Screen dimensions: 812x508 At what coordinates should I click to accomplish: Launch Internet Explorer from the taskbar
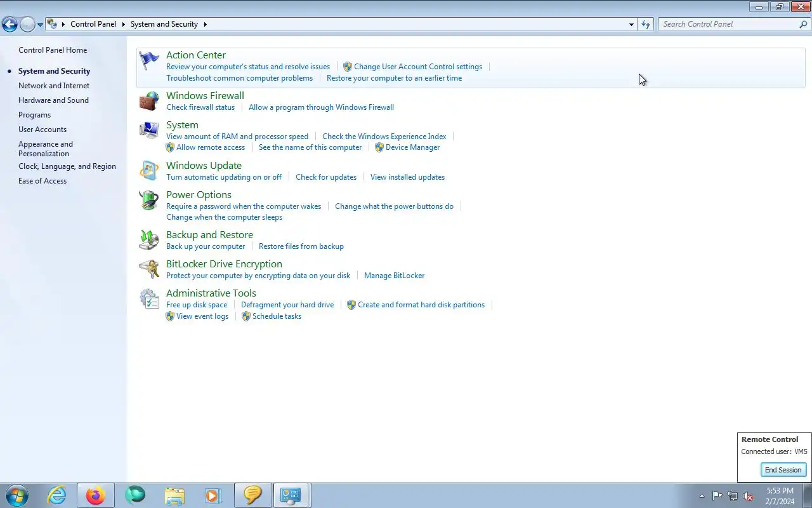click(57, 495)
